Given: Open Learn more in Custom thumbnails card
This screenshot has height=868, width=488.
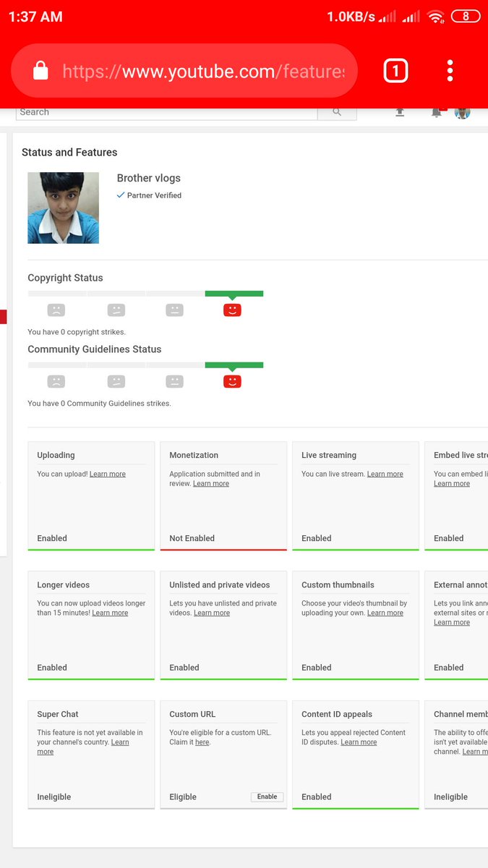Looking at the screenshot, I should pos(385,613).
